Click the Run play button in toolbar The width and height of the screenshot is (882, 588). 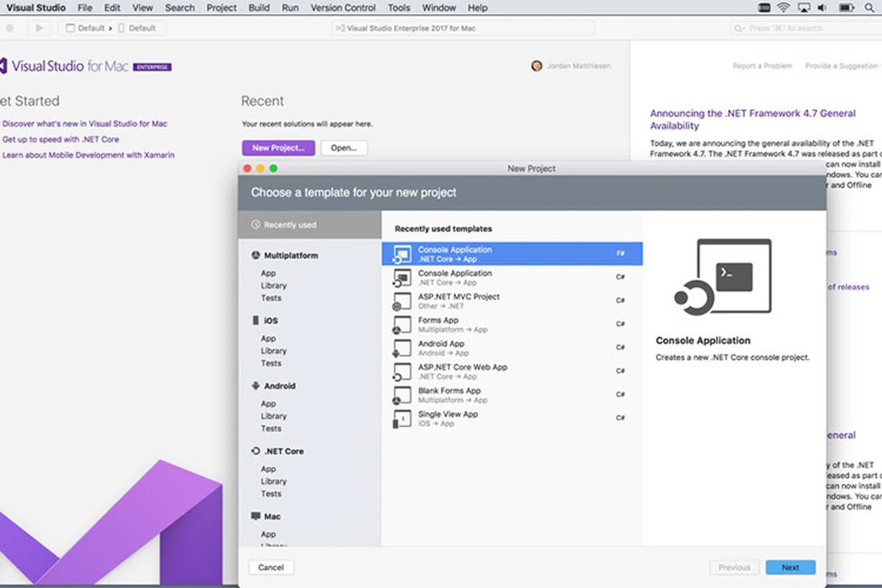[39, 28]
